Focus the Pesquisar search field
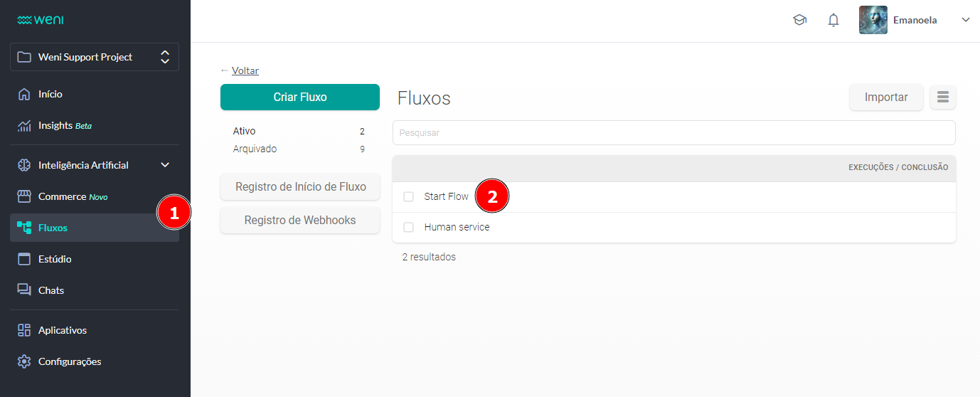 tap(673, 133)
